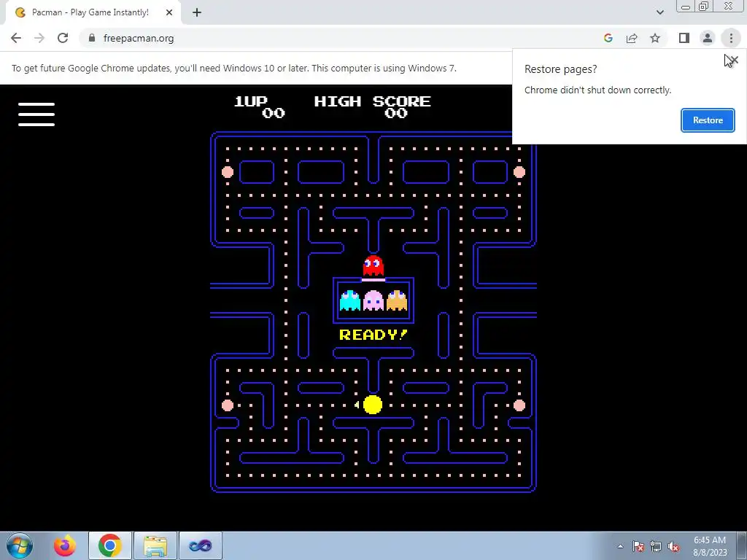
Task: Toggle the browser side panel
Action: coord(684,38)
